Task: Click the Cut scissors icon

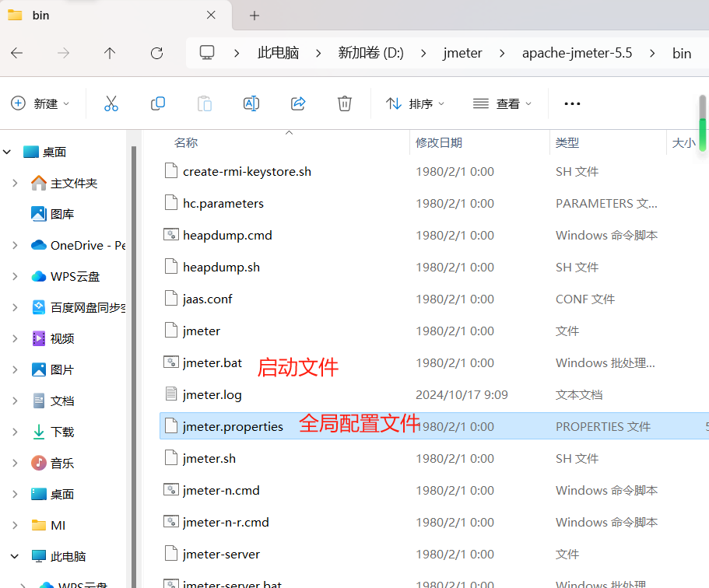Action: pos(111,103)
